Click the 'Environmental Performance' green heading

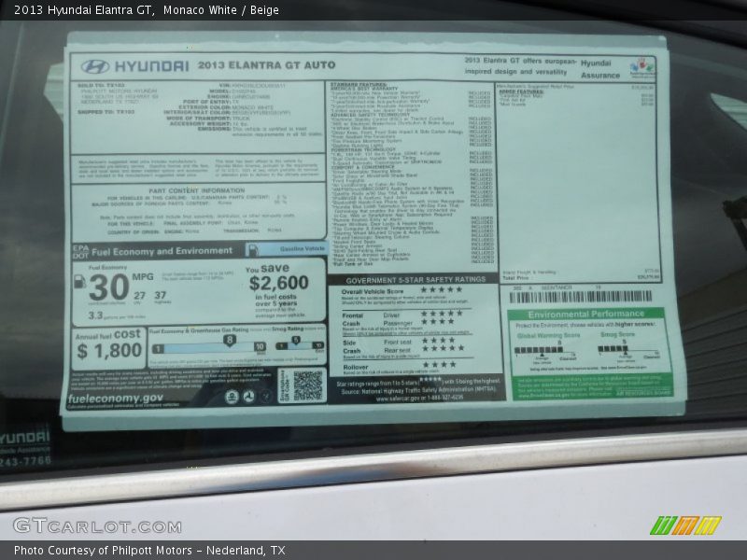click(x=586, y=314)
